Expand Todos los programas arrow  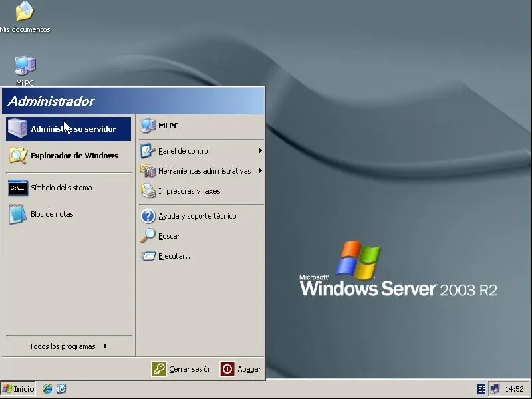(x=106, y=346)
